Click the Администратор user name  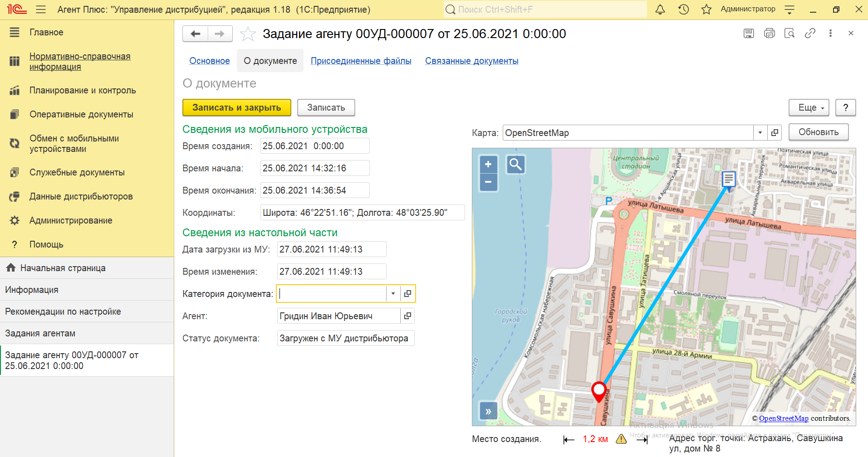[748, 9]
